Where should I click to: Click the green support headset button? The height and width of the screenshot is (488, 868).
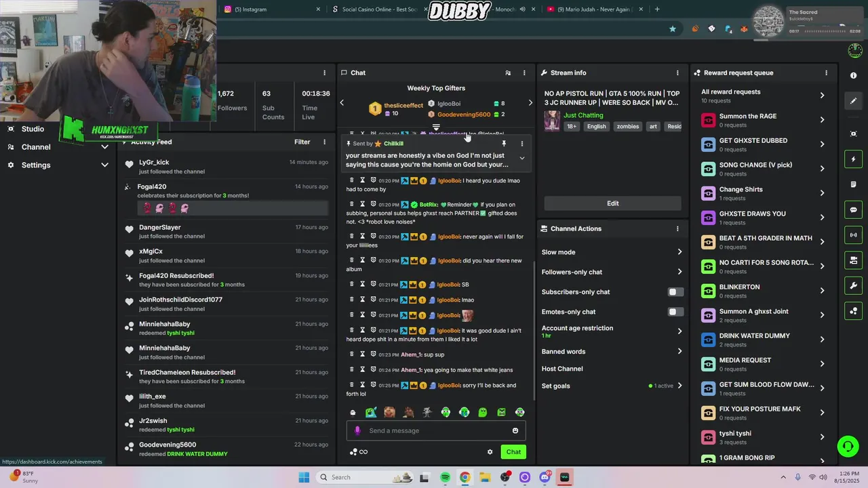[x=848, y=446]
